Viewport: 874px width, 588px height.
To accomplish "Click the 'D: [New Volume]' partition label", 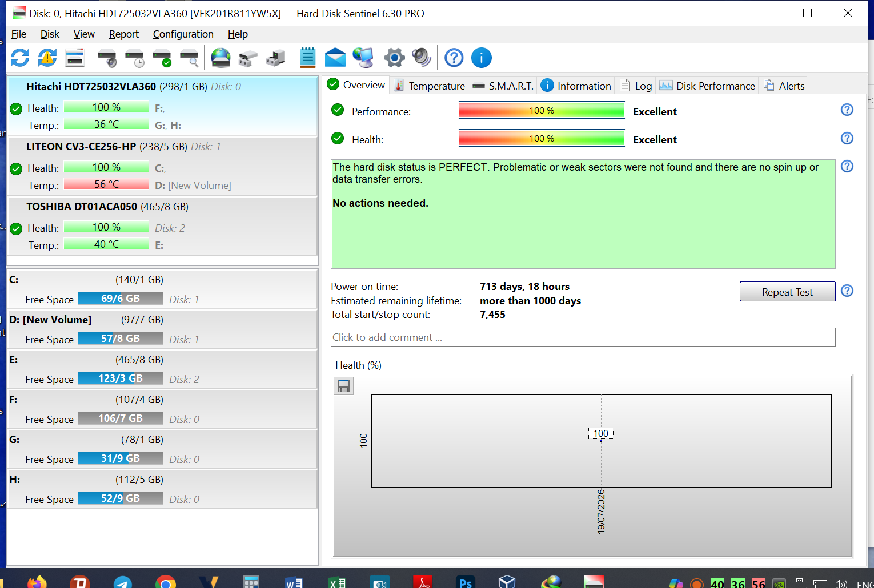I will (50, 320).
